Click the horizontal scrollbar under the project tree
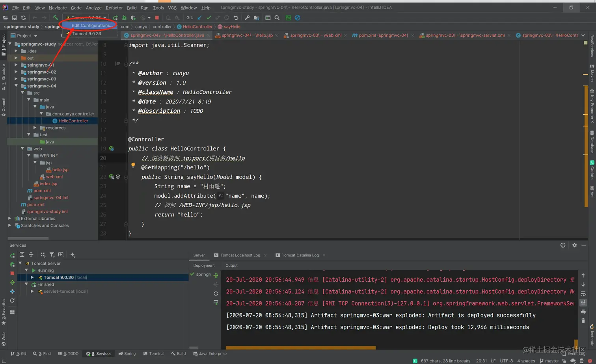This screenshot has height=364, width=596. [x=28, y=238]
